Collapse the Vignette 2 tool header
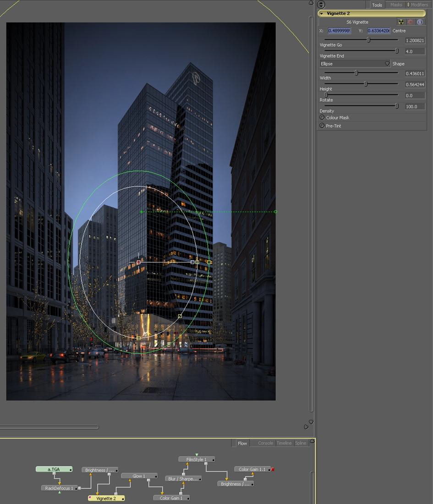Screen dimensions: 433x504 [x=322, y=14]
